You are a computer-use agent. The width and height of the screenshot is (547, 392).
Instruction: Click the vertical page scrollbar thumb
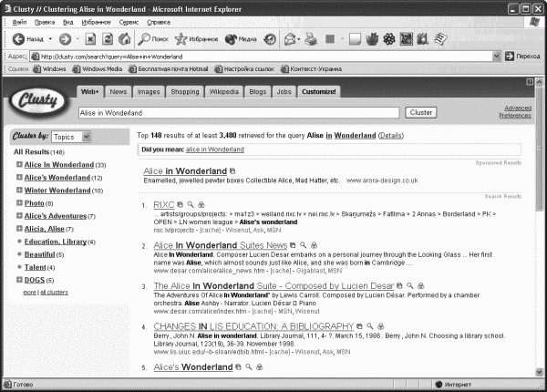click(540, 149)
